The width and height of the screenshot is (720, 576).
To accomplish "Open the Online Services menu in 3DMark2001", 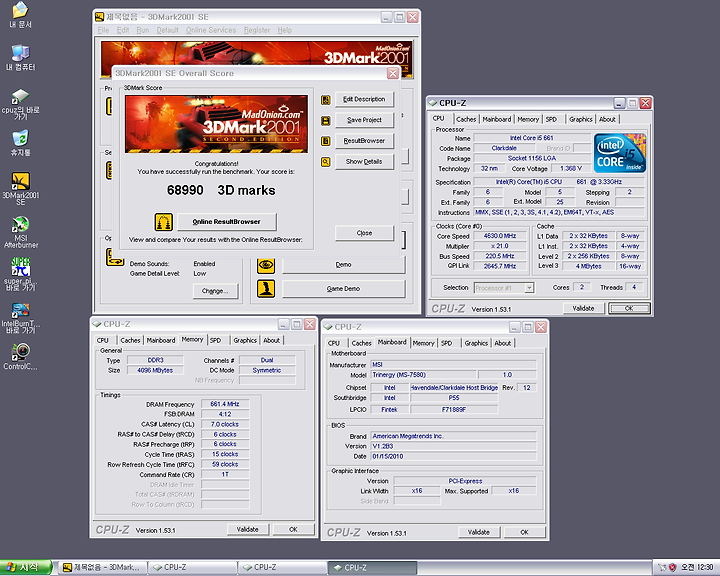I will (211, 30).
